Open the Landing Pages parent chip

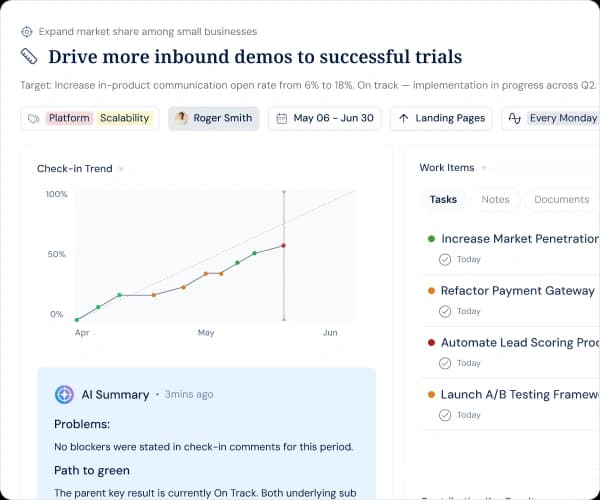(441, 118)
